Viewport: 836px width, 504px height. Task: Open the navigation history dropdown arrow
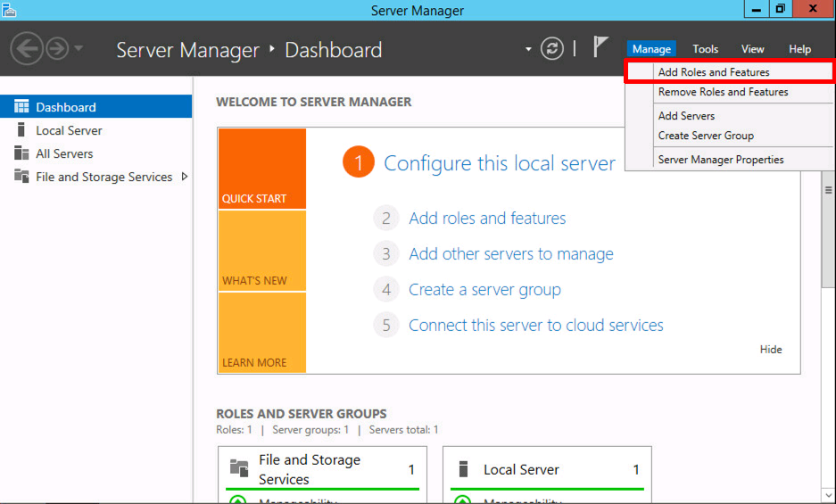[79, 48]
